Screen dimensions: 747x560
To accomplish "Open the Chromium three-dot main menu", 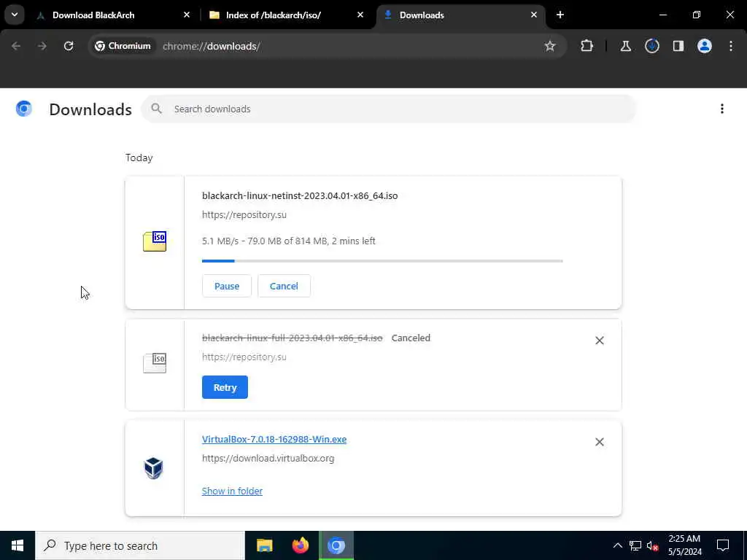I will point(731,46).
